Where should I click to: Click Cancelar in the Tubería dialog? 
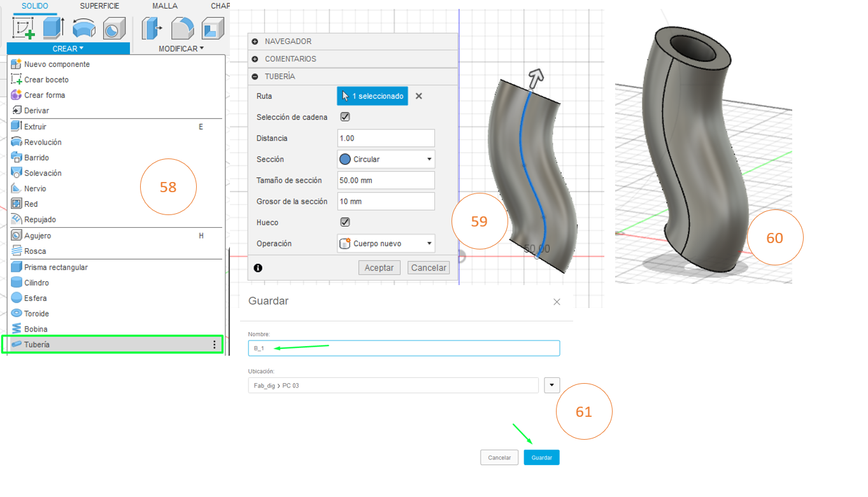429,268
